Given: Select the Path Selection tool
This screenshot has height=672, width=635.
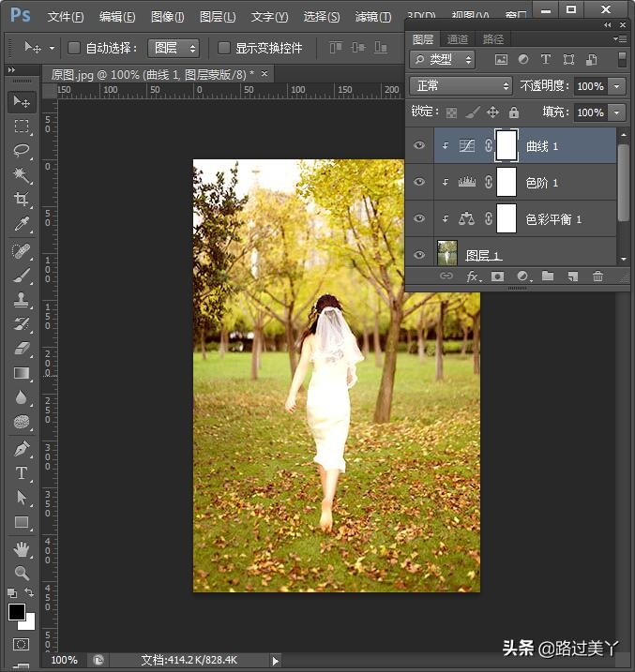Looking at the screenshot, I should click(x=22, y=498).
